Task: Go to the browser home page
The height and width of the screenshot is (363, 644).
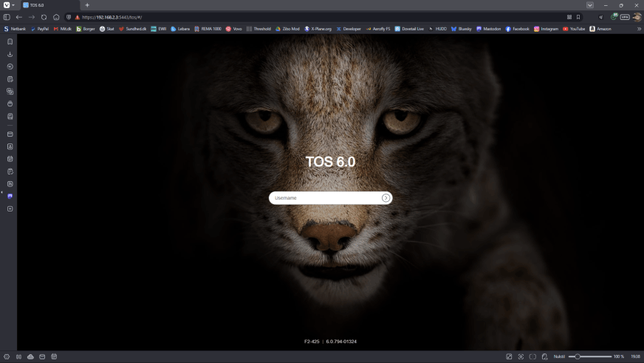Action: [x=56, y=17]
